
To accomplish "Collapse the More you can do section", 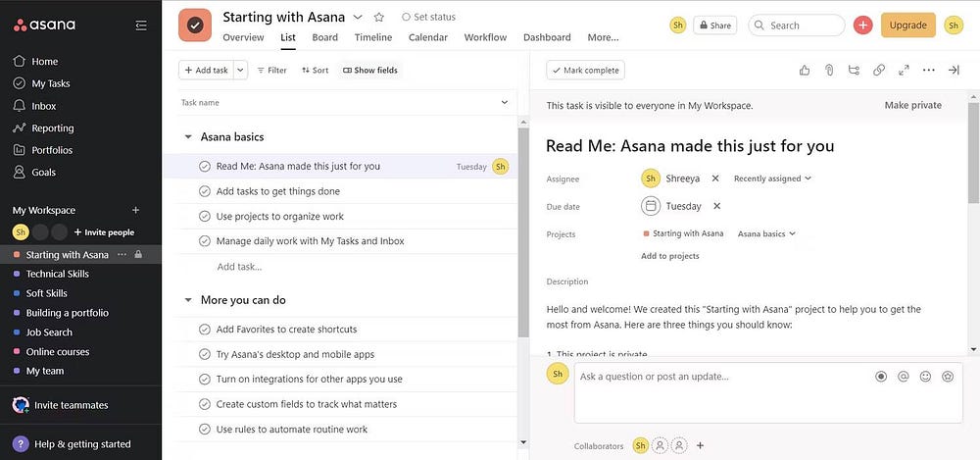I will click(187, 300).
